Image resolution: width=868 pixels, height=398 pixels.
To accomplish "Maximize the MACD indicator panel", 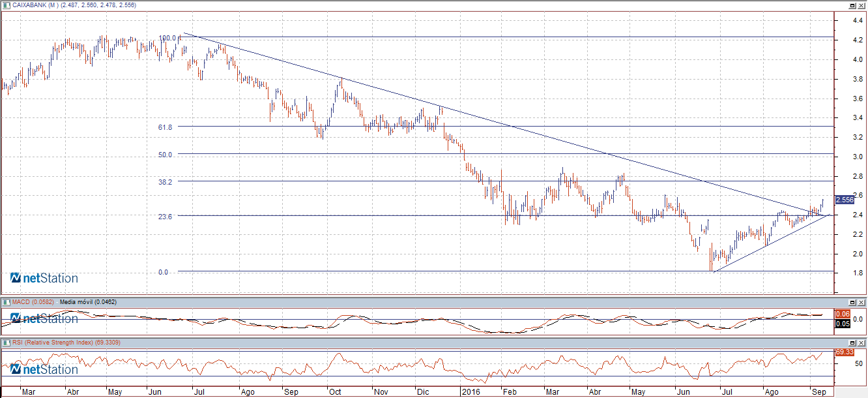I will pos(852,303).
